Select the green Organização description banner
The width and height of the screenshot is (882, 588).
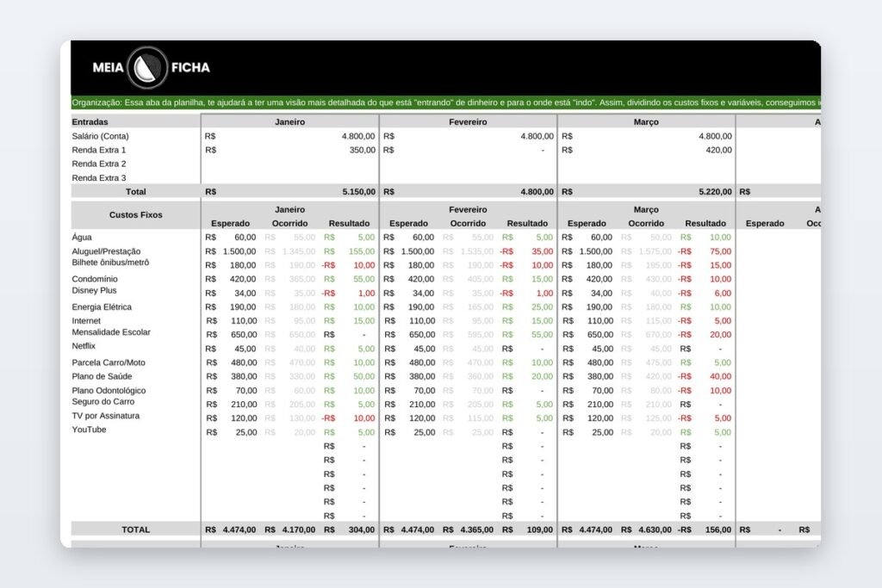coord(445,102)
